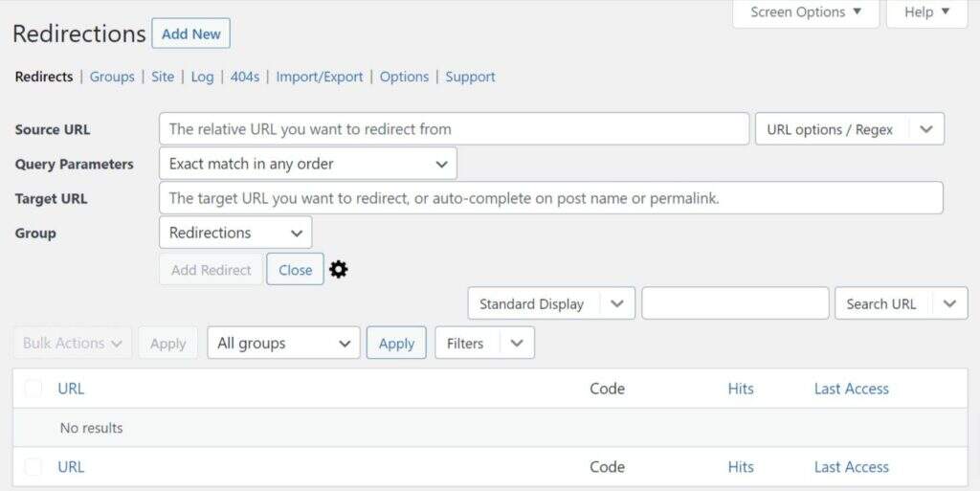Screen dimensions: 980x491
Task: Open the All groups filter dropdown
Action: [x=283, y=344]
